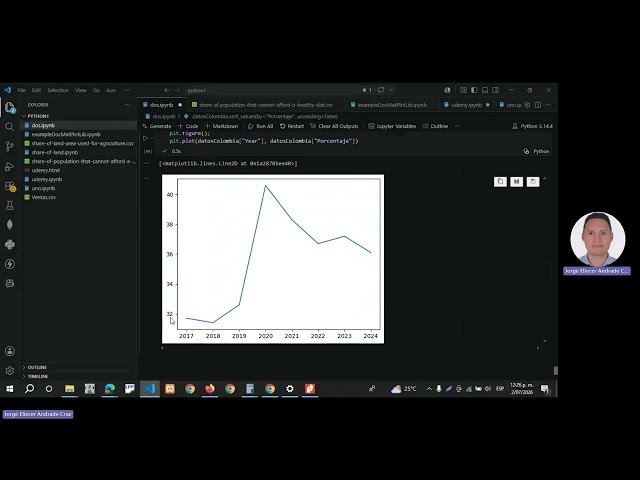Click the Explorer panel more actions ellipsis

pos(127,105)
